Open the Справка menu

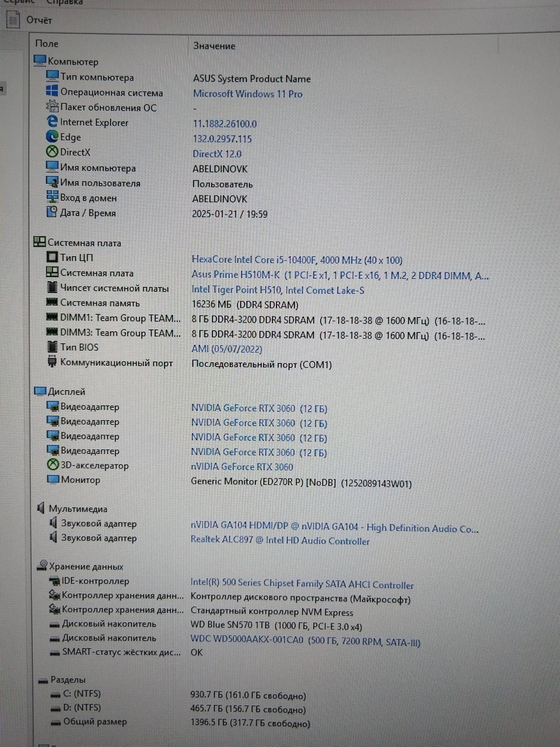tap(65, 3)
